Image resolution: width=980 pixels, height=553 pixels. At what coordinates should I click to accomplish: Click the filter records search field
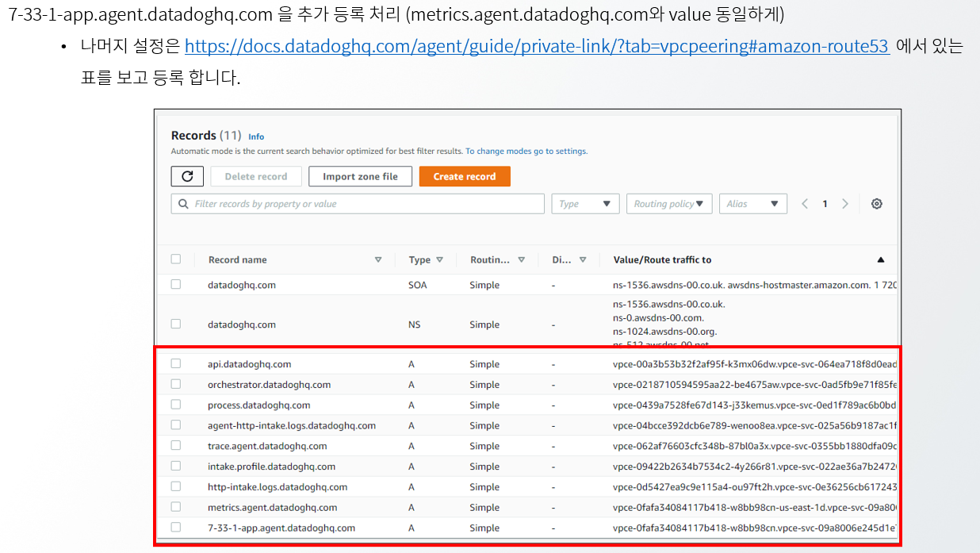(x=358, y=204)
